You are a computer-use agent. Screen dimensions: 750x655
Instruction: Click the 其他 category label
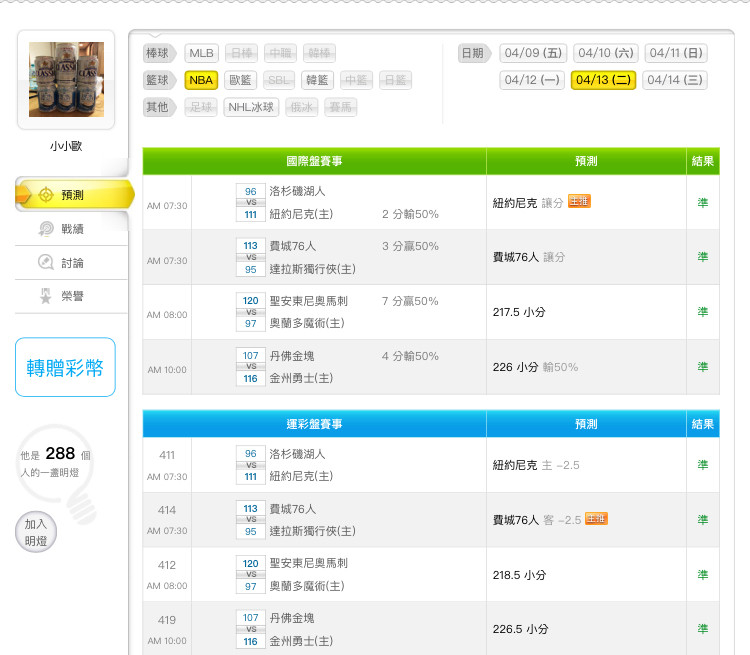pyautogui.click(x=159, y=107)
